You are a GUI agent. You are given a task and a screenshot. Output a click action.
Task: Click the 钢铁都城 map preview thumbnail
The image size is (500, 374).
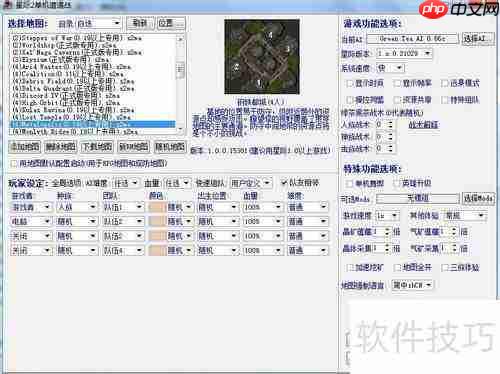(x=262, y=57)
